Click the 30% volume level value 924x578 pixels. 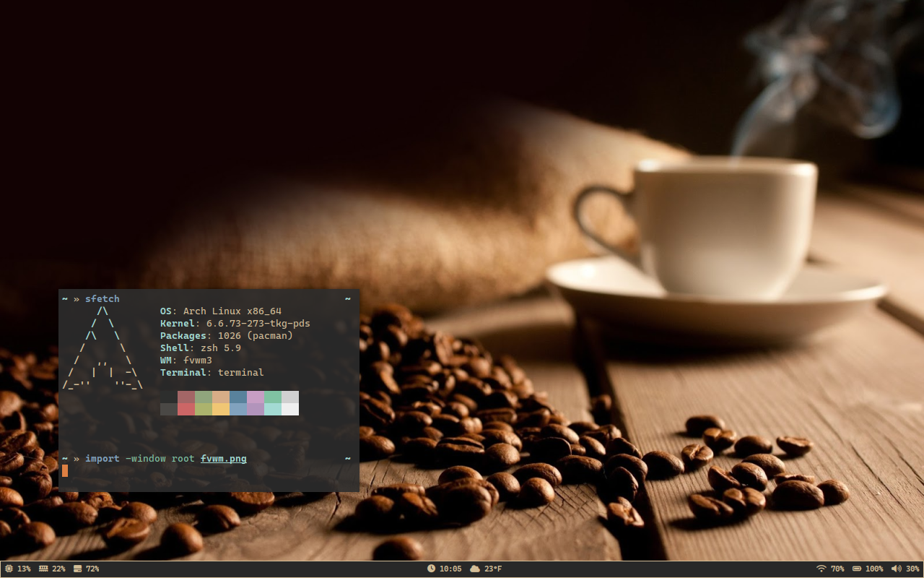912,569
